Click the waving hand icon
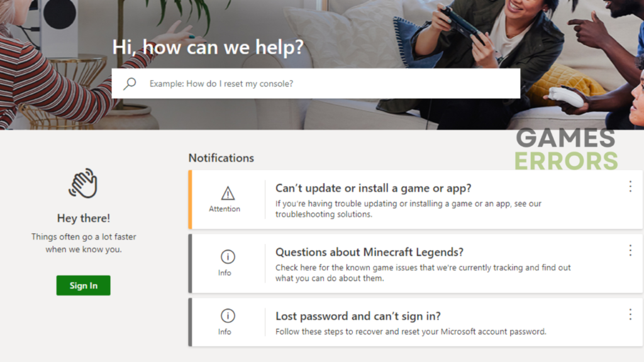Image resolution: width=644 pixels, height=362 pixels. click(83, 184)
